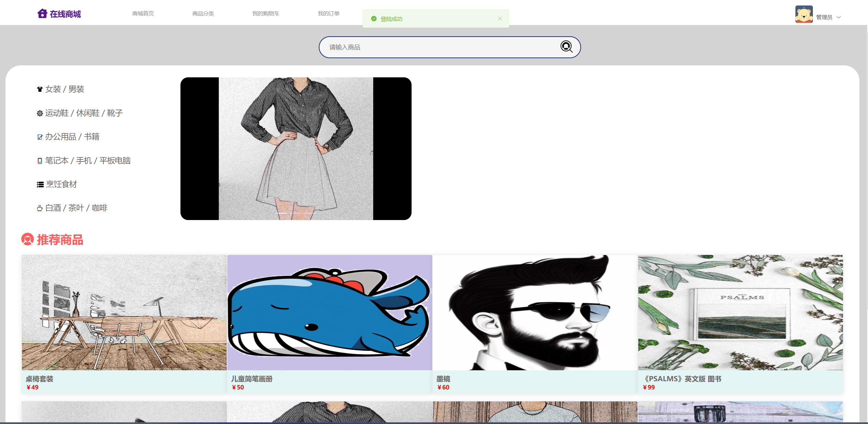This screenshot has width=868, height=424.
Task: Click the list icon beside 烹饪食材
Action: 40,184
